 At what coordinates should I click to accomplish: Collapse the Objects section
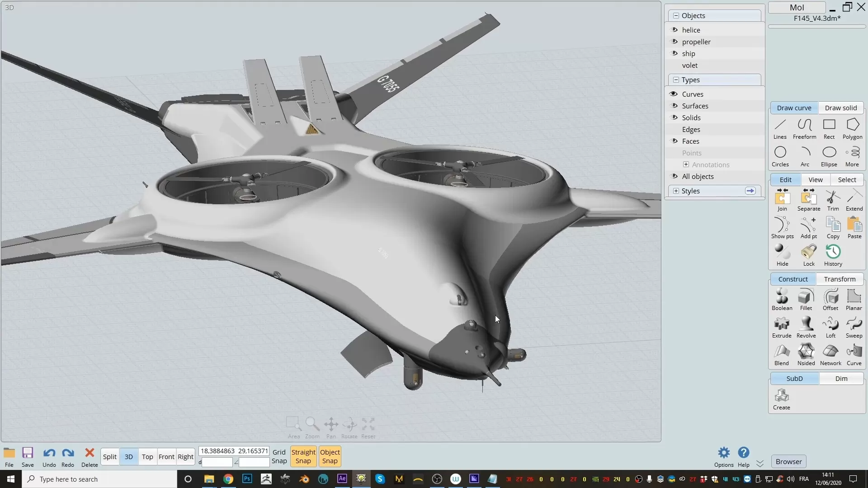point(676,15)
